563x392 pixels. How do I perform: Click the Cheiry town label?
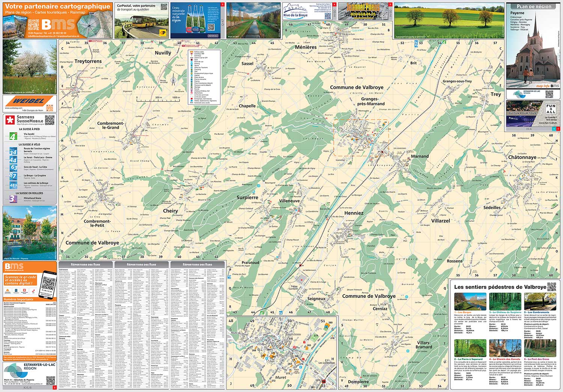170,211
